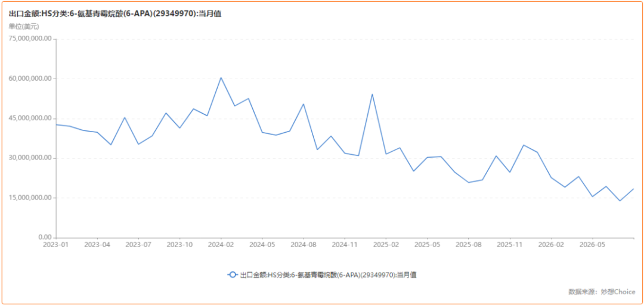Click x-axis label 2024-11
Screen dimensions: 644x306
tap(345, 244)
